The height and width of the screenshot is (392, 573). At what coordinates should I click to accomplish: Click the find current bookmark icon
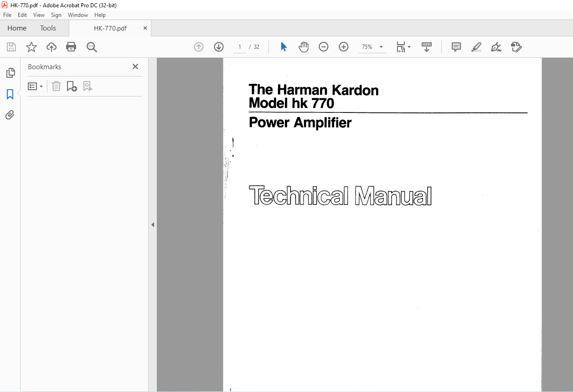(x=88, y=86)
